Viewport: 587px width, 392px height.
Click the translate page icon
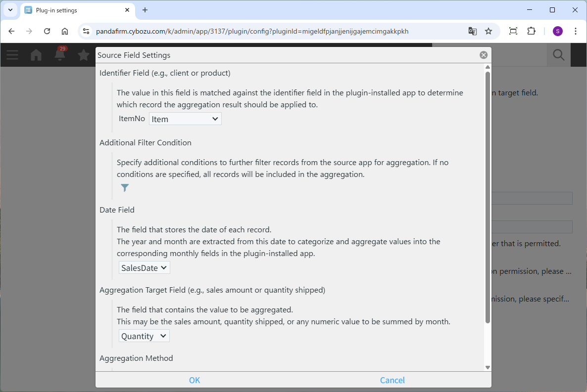point(473,31)
